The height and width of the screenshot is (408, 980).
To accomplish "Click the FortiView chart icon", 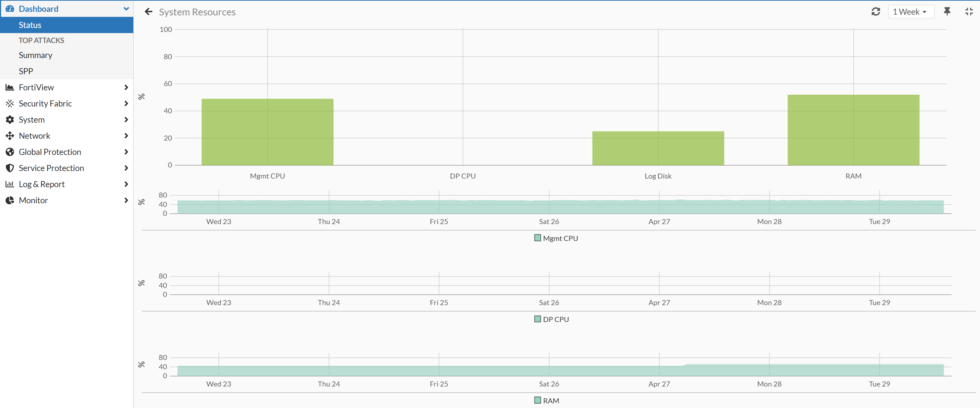I will click(x=10, y=87).
